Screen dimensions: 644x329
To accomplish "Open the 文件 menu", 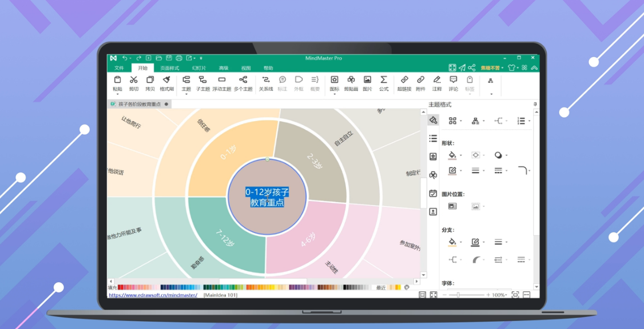I will click(x=119, y=68).
